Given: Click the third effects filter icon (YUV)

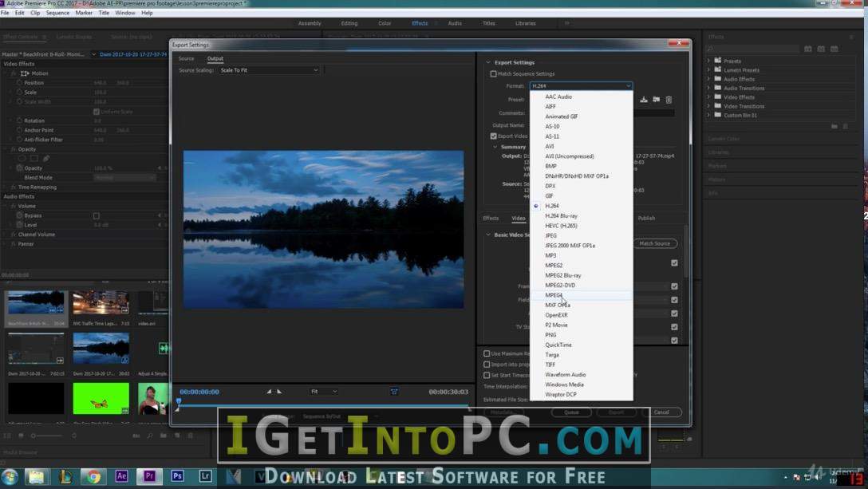Looking at the screenshot, I should point(834,49).
